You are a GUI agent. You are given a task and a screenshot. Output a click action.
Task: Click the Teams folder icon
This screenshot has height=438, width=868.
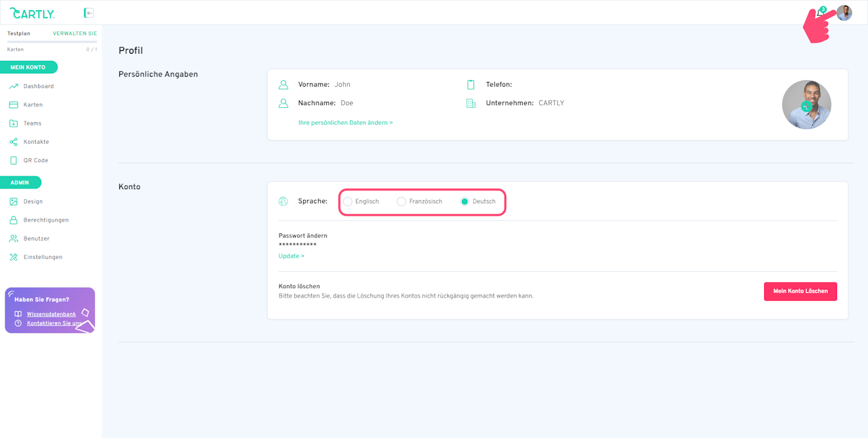[14, 123]
